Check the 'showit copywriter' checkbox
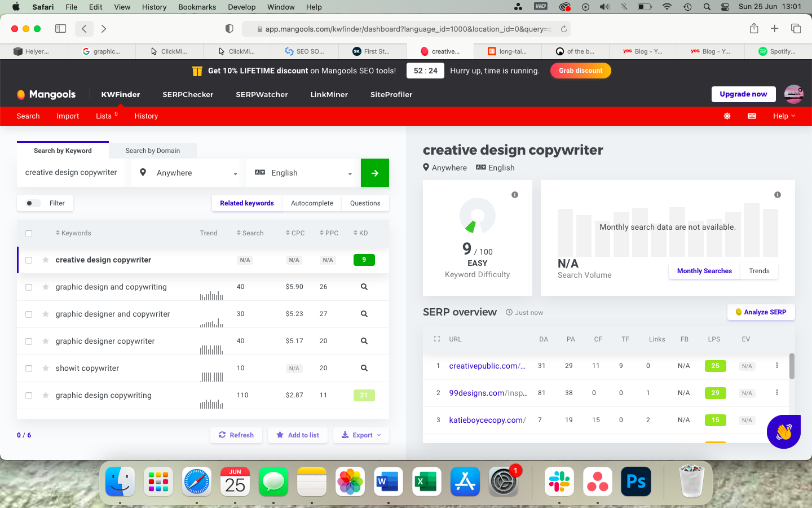Image resolution: width=812 pixels, height=508 pixels. coord(29,369)
